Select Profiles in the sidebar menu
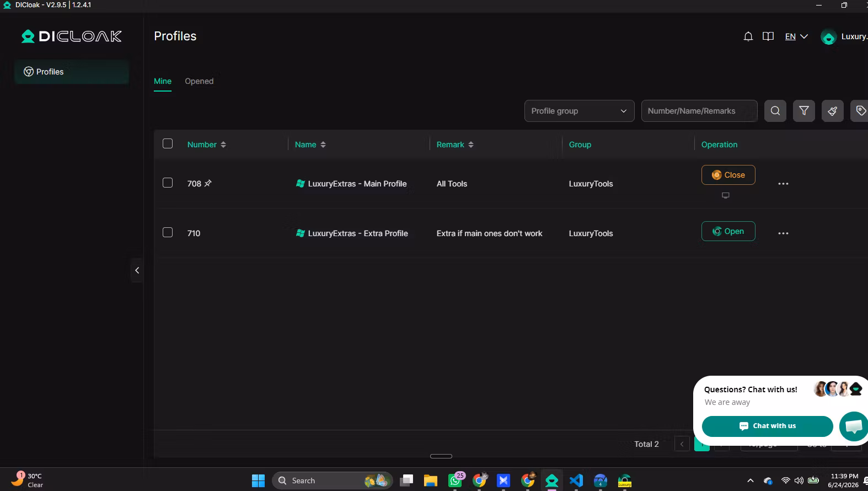Screen dimensions: 868x491 pos(72,72)
